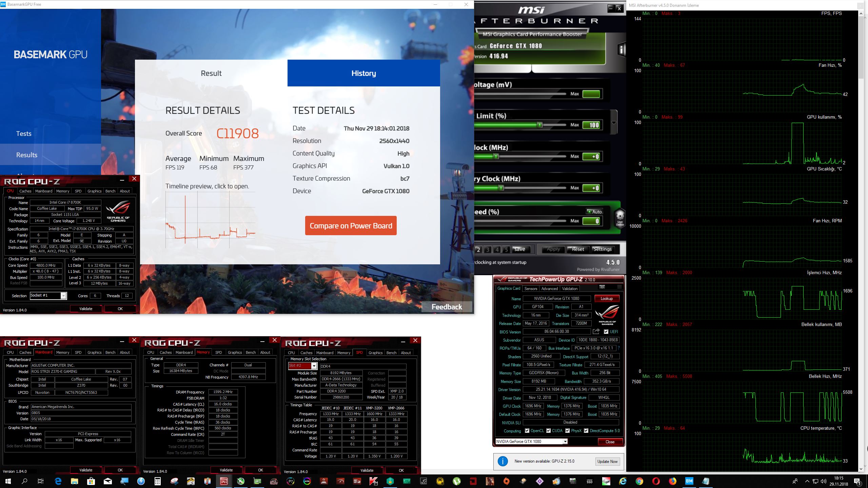Launch Calculator from the taskbar
The height and width of the screenshot is (488, 868).
[158, 481]
